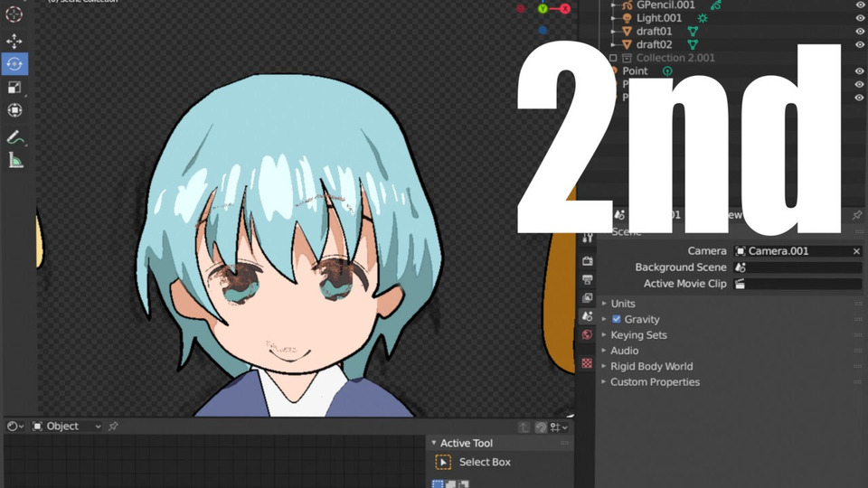This screenshot has height=488, width=868.
Task: Select the Transform tool
Action: [x=14, y=110]
